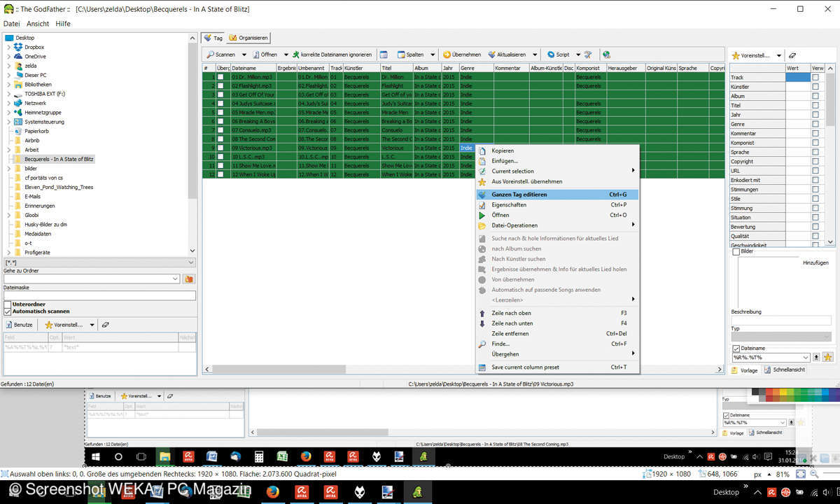
Task: Tick the Verw checkbox for Track row
Action: pyautogui.click(x=815, y=78)
